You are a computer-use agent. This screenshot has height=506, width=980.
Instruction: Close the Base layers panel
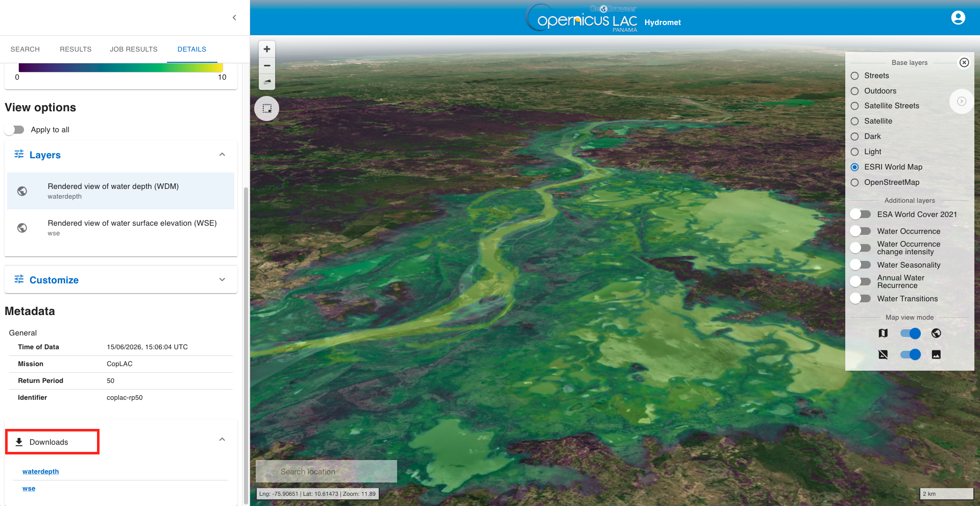[964, 62]
